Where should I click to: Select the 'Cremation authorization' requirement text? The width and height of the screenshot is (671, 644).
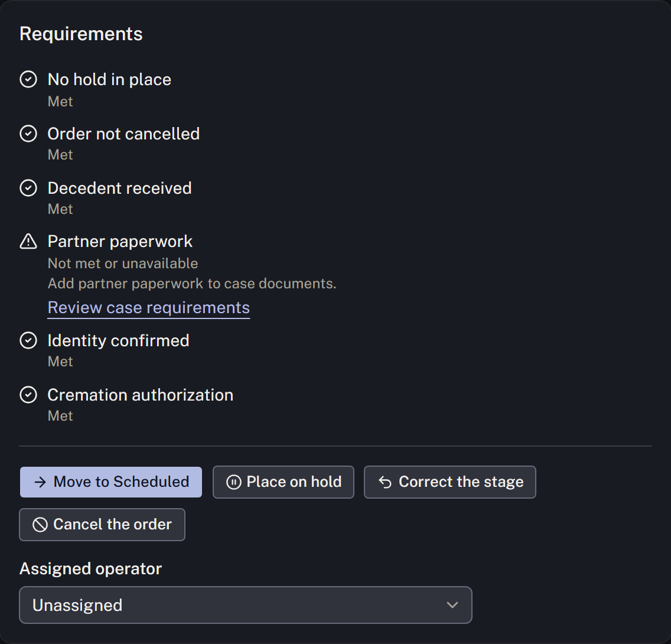tap(140, 395)
